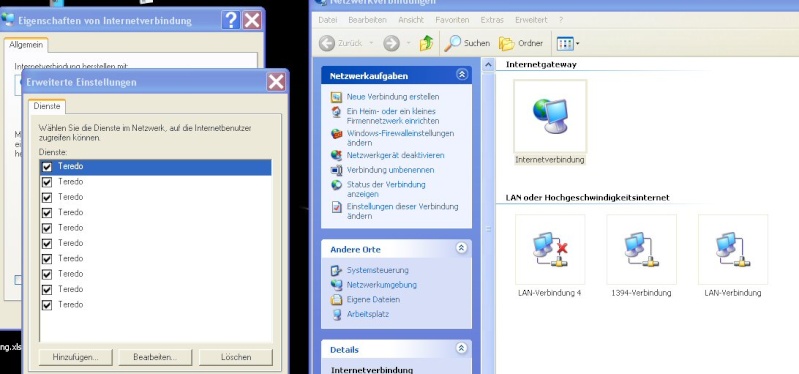Click the Eigene Dateien folder icon
The height and width of the screenshot is (374, 799).
pos(336,300)
